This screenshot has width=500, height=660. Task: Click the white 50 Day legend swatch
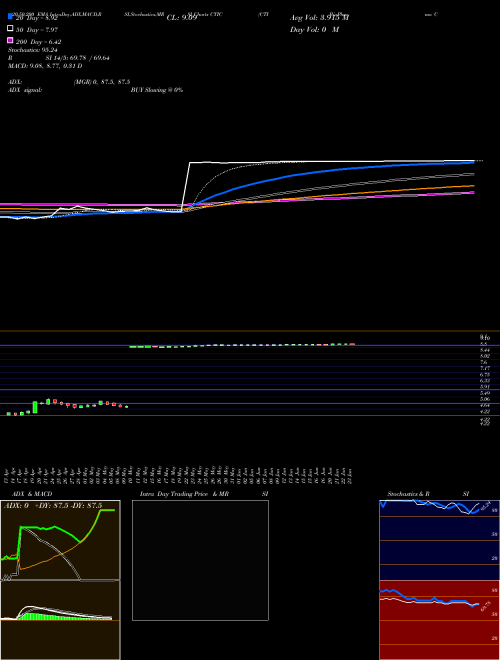click(x=10, y=29)
